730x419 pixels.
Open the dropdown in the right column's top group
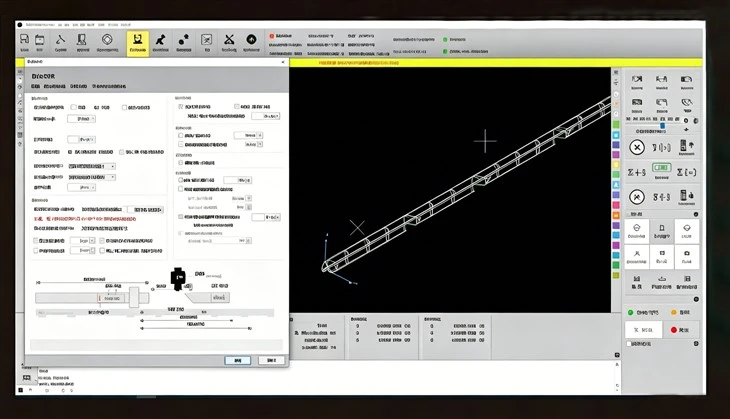(x=265, y=116)
